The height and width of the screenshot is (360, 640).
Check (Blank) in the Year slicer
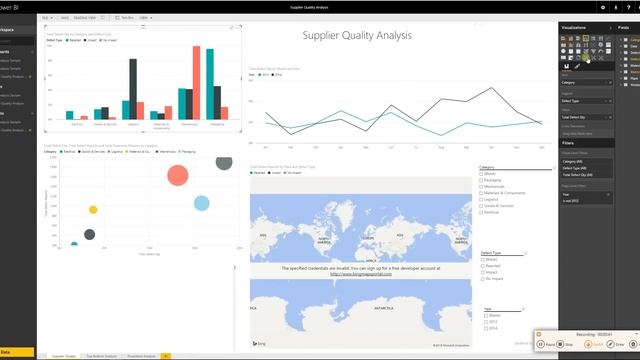coord(486,316)
